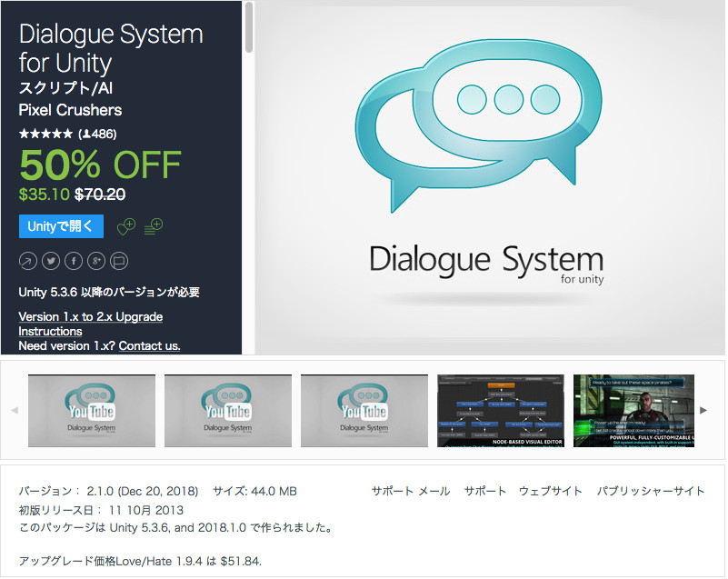Open the スクリプト/AI category link
The width and height of the screenshot is (728, 579).
point(65,88)
